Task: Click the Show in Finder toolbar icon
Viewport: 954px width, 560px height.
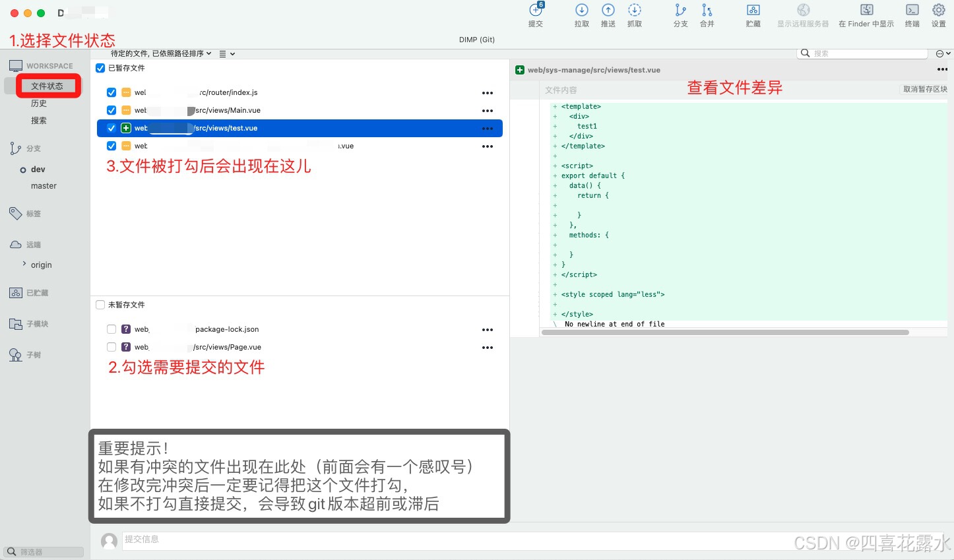Action: (x=867, y=10)
